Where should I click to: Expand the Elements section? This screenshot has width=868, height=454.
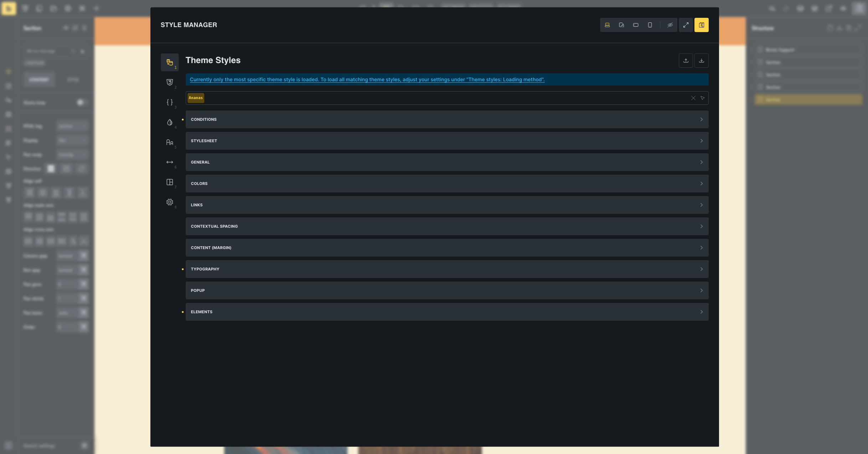[x=447, y=312]
